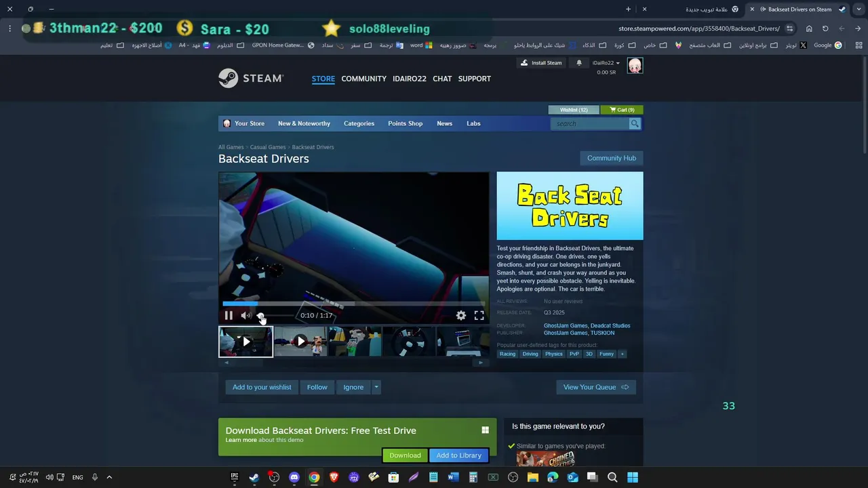This screenshot has height=488, width=868.
Task: Reload the page with the browser refresh icon
Action: coord(825,28)
